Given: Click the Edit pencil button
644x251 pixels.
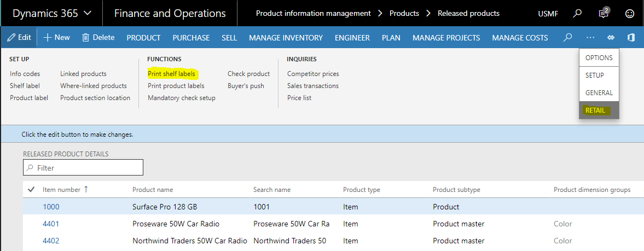Looking at the screenshot, I should (x=19, y=38).
